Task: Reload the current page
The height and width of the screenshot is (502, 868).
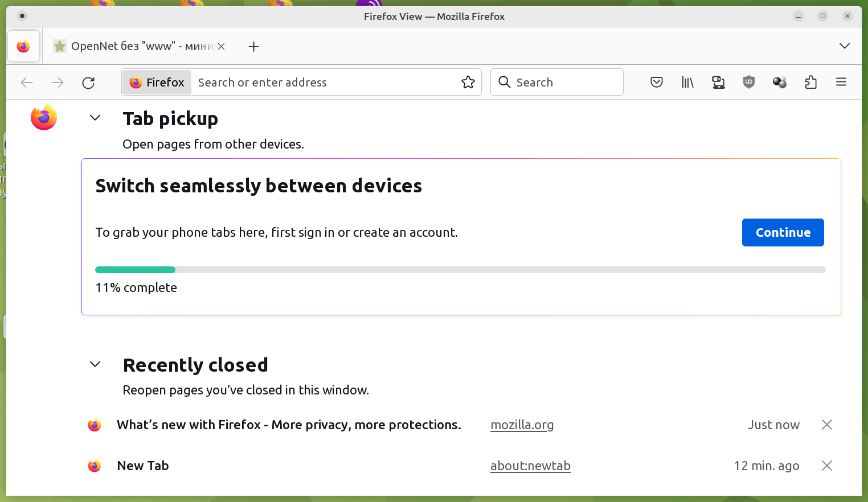Action: (x=88, y=83)
